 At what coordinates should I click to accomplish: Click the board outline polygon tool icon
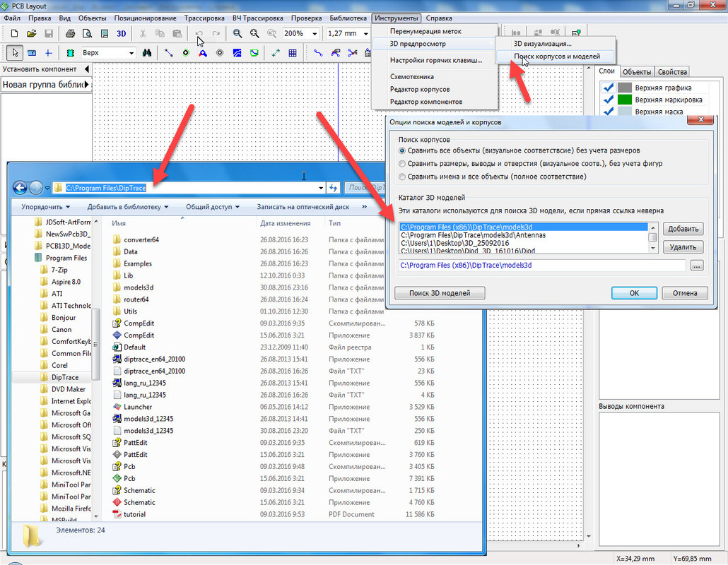click(x=254, y=53)
